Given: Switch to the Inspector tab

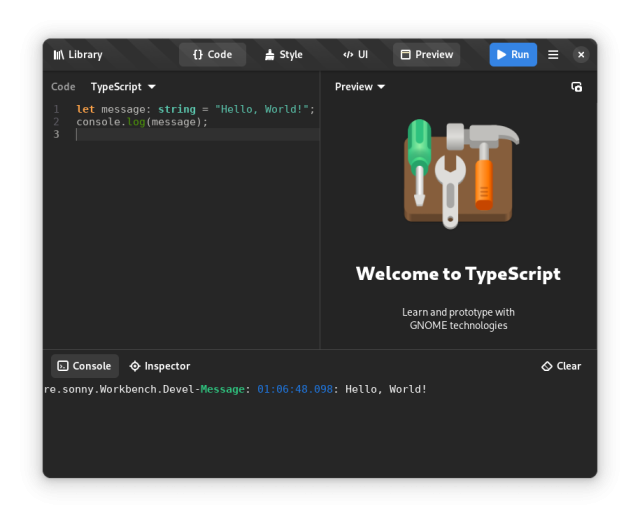Looking at the screenshot, I should (x=159, y=366).
